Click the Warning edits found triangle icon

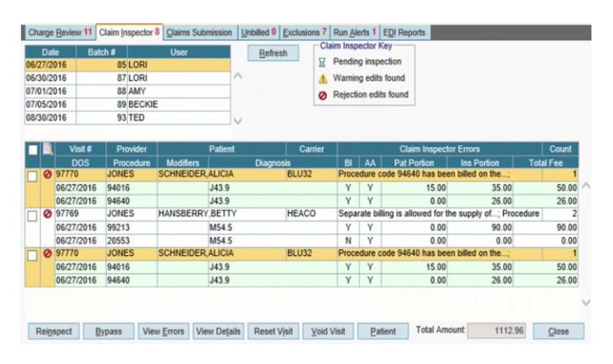tap(323, 79)
